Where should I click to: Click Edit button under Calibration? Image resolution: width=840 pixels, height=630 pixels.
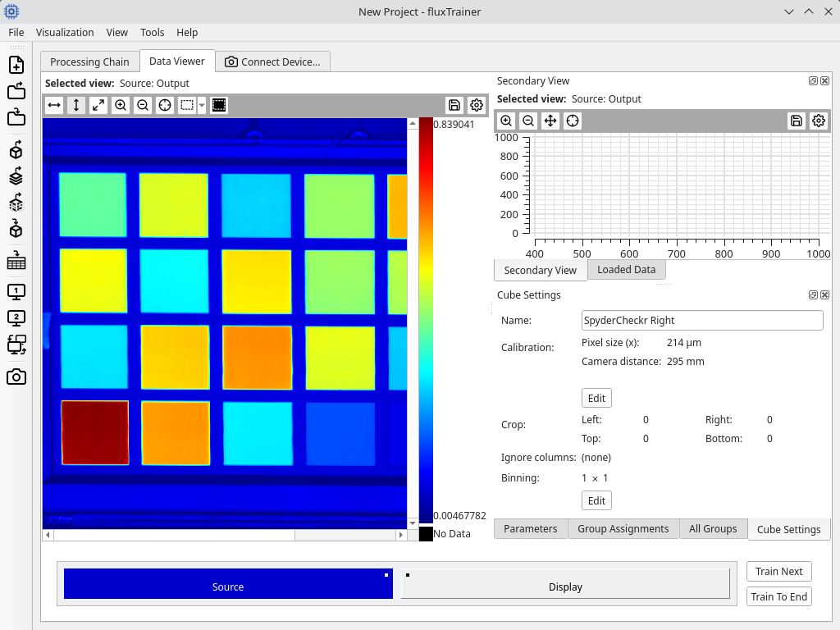pyautogui.click(x=596, y=398)
